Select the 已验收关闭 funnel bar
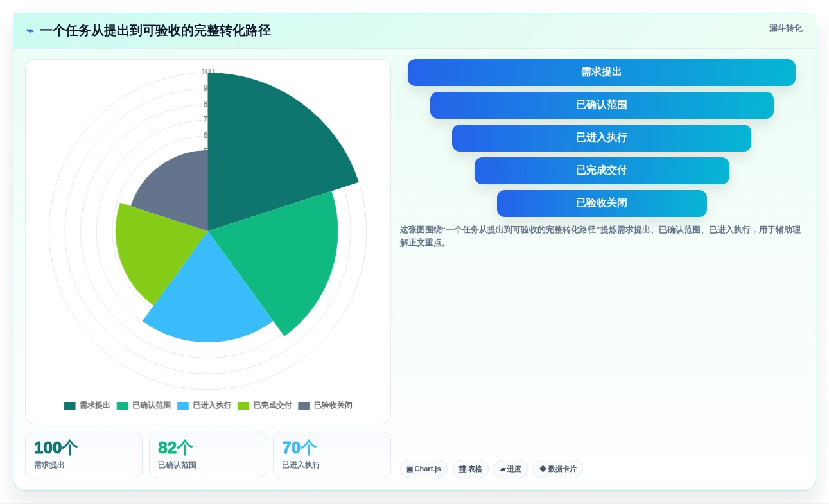The image size is (829, 504). click(x=602, y=204)
